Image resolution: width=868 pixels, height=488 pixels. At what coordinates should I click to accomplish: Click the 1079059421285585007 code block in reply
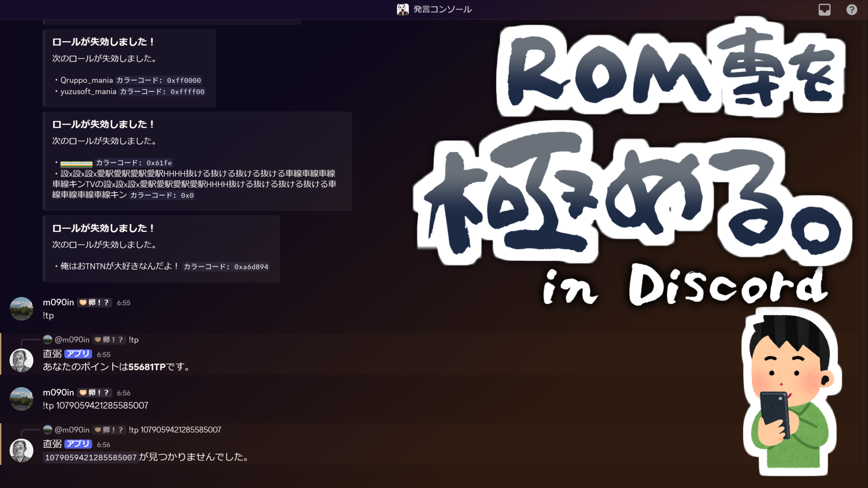pos(90,458)
